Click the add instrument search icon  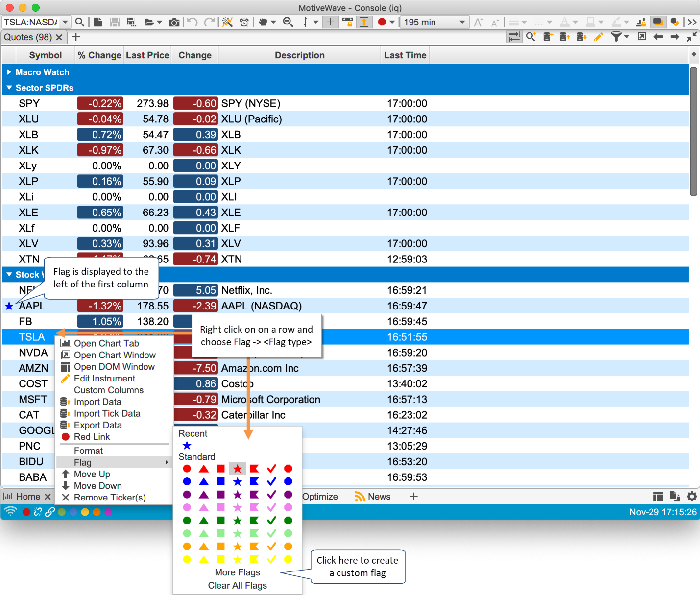click(x=531, y=37)
